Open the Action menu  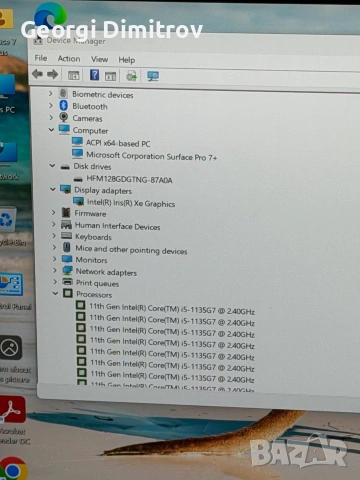pyautogui.click(x=69, y=59)
